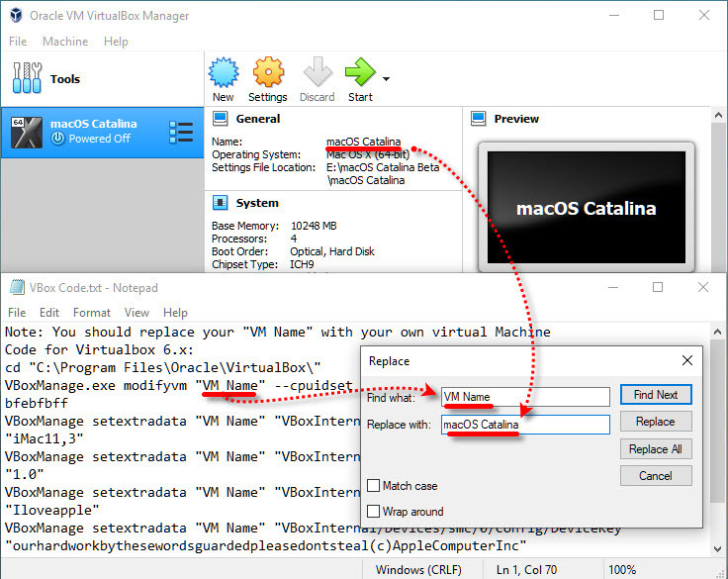Click the VirtualBox Manager title icon

(16, 15)
